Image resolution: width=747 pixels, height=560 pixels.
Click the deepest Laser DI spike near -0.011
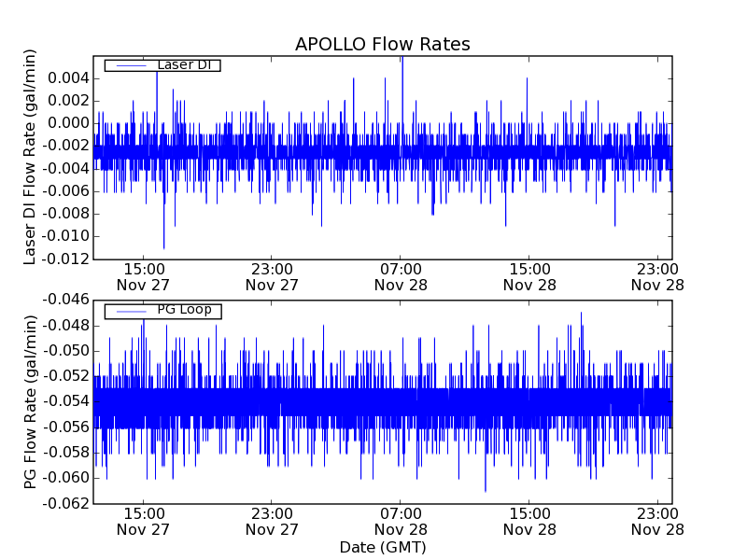click(x=163, y=246)
